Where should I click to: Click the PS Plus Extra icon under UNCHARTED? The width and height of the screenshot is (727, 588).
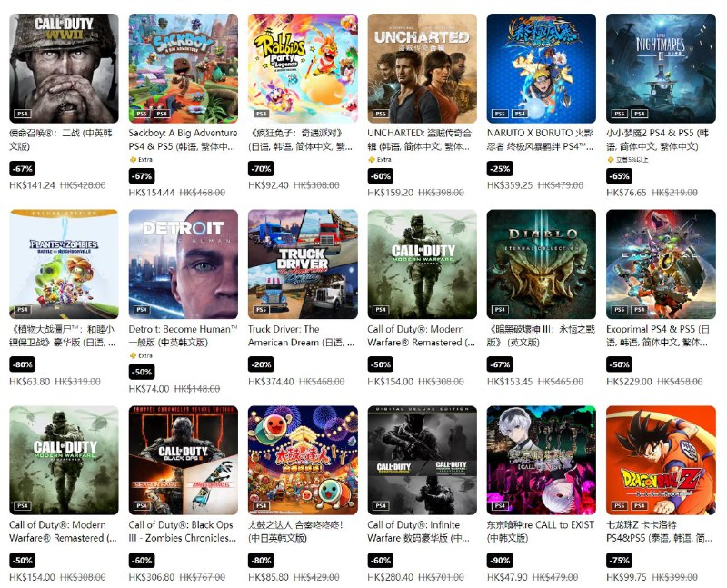point(372,160)
